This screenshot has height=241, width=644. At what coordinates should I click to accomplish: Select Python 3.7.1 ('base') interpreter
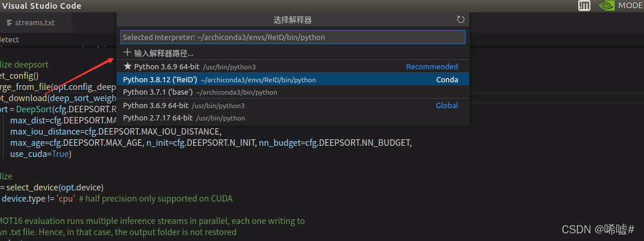coord(293,92)
